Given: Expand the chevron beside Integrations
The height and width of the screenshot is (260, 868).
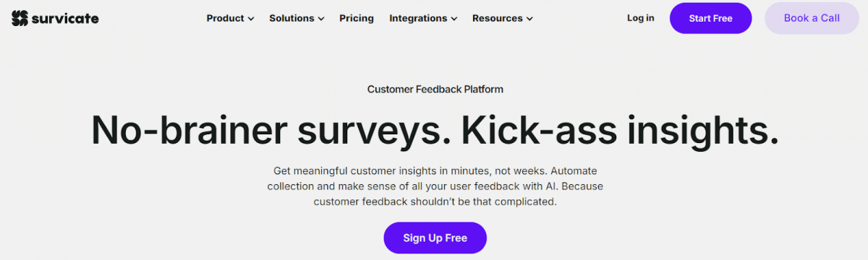Looking at the screenshot, I should [454, 19].
